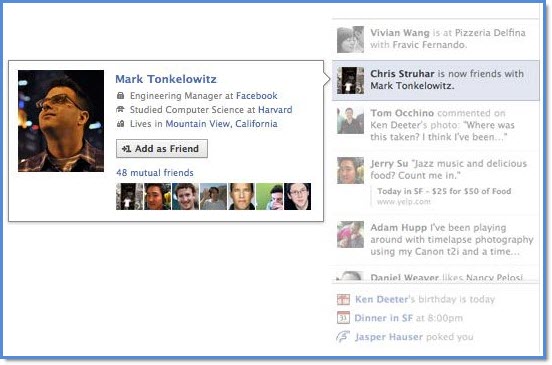Open Vivian Wang's name in ticker

[x=400, y=33]
